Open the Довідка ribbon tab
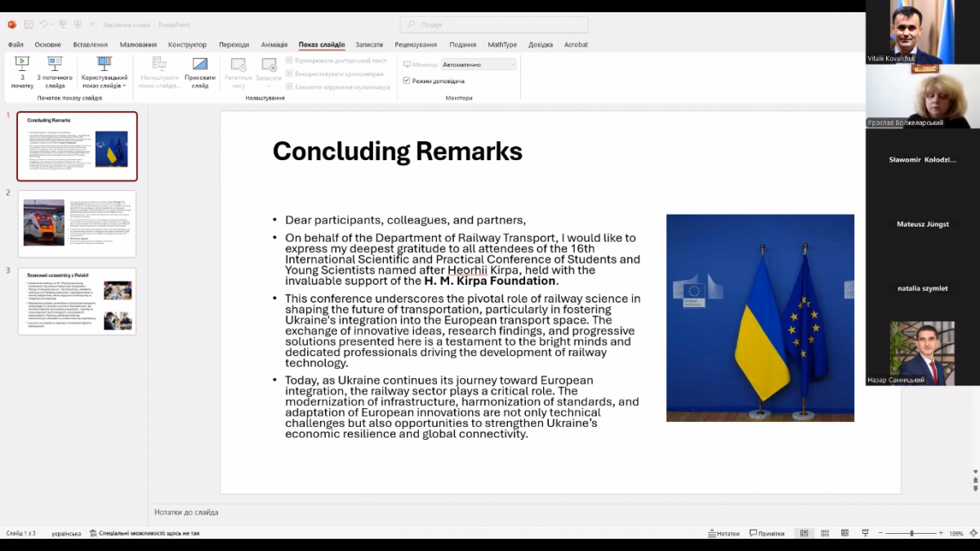The height and width of the screenshot is (551, 980). (541, 45)
